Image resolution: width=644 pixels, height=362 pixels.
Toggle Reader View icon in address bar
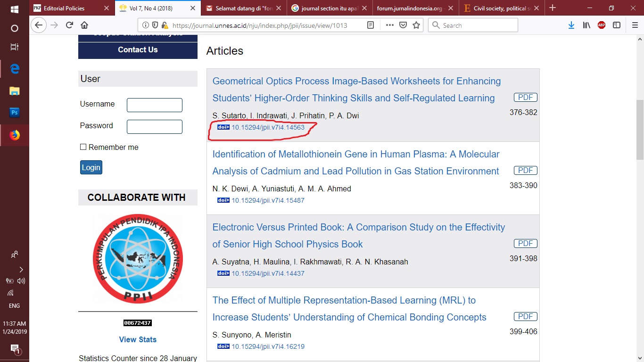371,25
